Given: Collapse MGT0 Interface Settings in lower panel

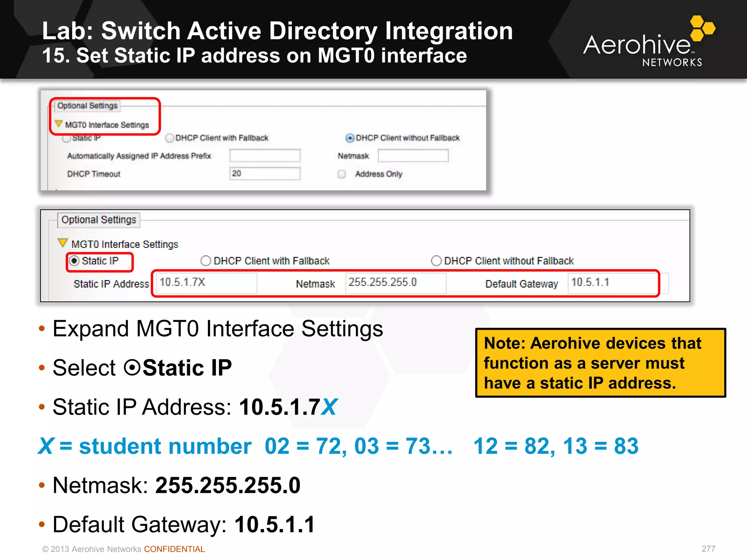Looking at the screenshot, I should (63, 243).
